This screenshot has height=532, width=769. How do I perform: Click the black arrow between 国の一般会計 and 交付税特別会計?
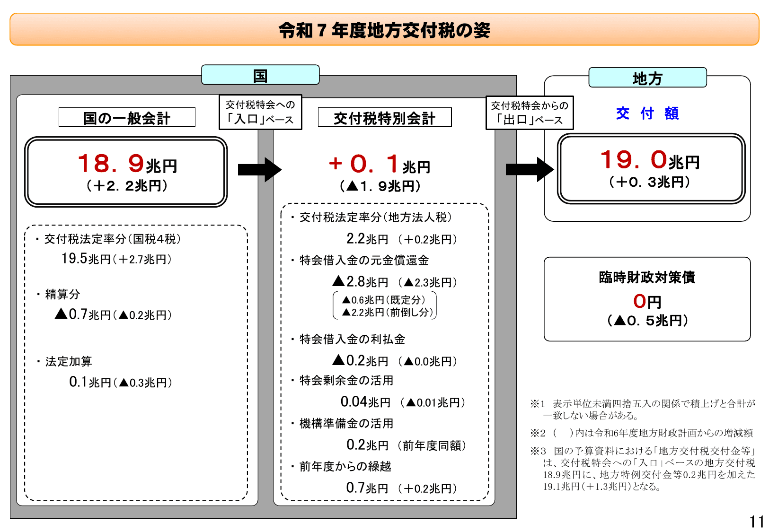(260, 170)
